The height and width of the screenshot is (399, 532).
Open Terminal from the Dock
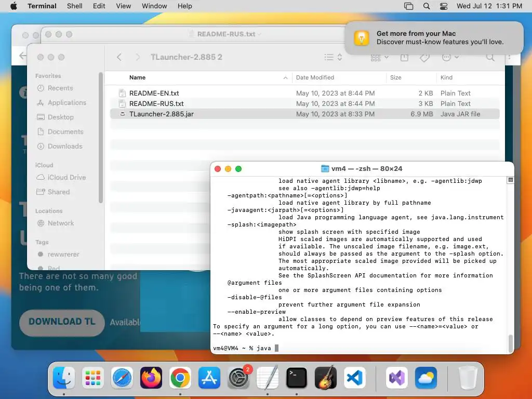297,378
